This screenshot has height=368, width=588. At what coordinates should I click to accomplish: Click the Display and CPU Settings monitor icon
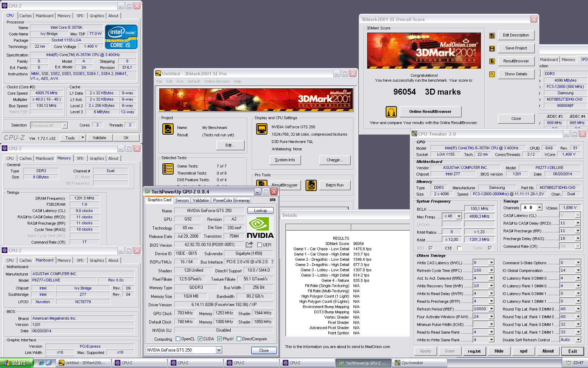(262, 129)
